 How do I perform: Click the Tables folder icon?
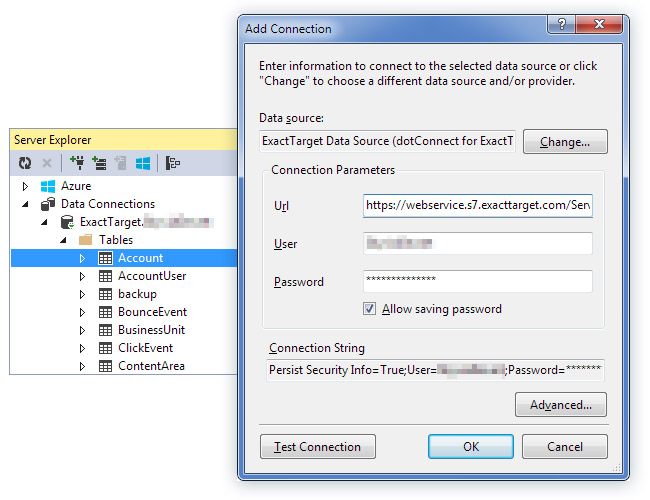tap(86, 240)
